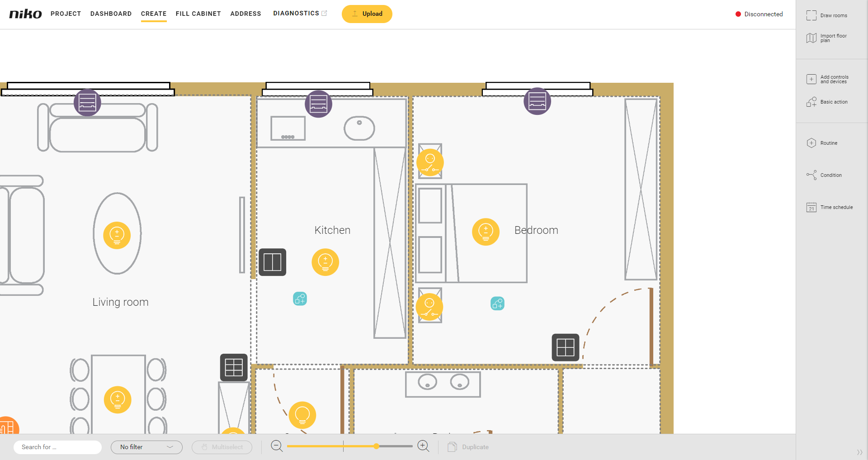This screenshot has width=868, height=460.
Task: Click the Duplicate button
Action: click(x=468, y=447)
